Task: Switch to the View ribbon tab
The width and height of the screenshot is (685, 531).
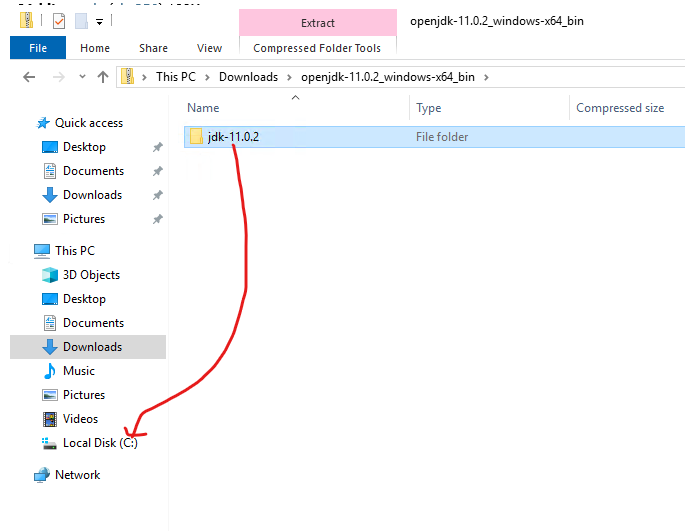Action: (x=209, y=48)
